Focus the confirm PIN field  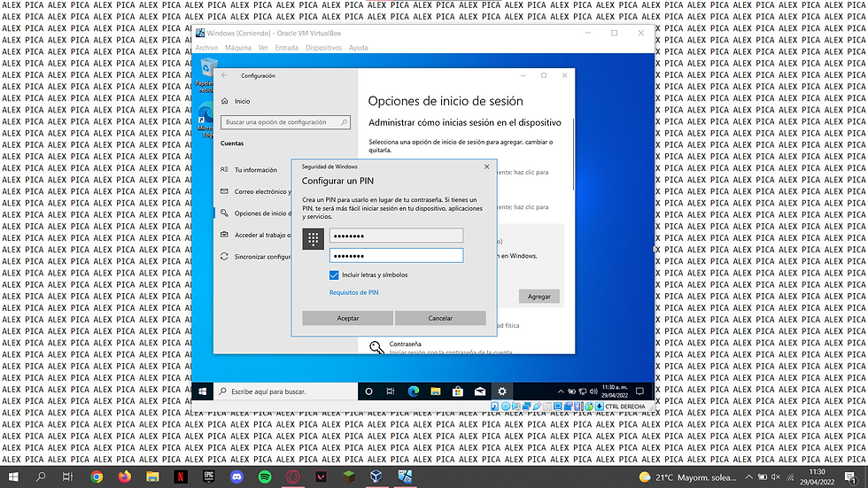pyautogui.click(x=397, y=256)
